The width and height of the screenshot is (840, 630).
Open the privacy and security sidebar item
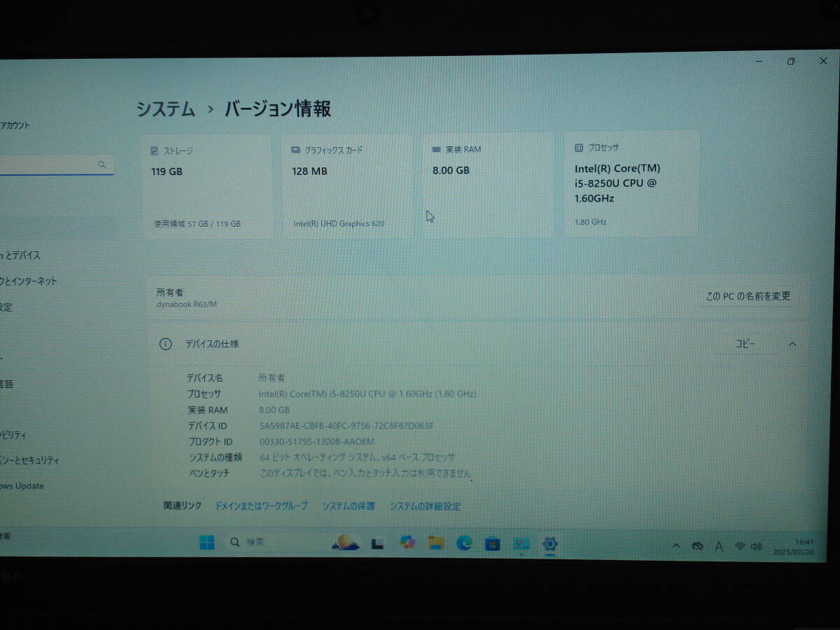pos(30,461)
